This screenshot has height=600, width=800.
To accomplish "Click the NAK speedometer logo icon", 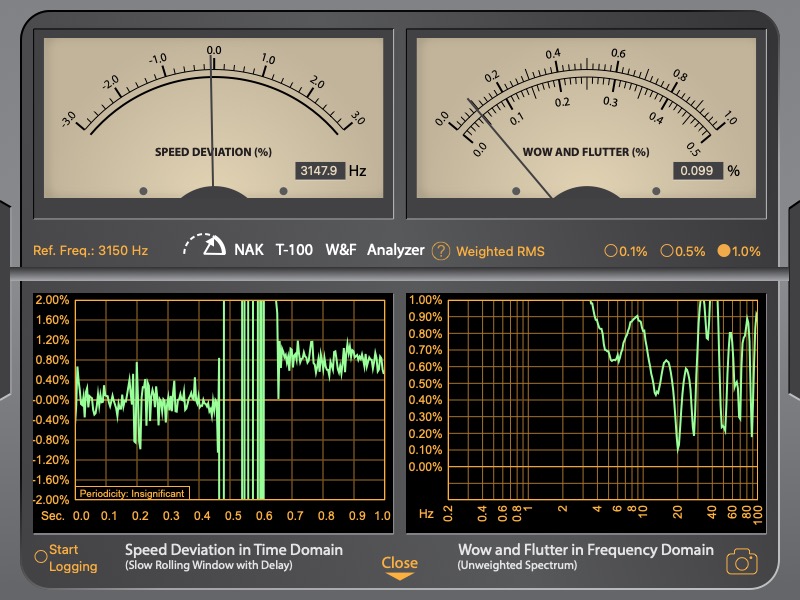I will click(x=205, y=244).
